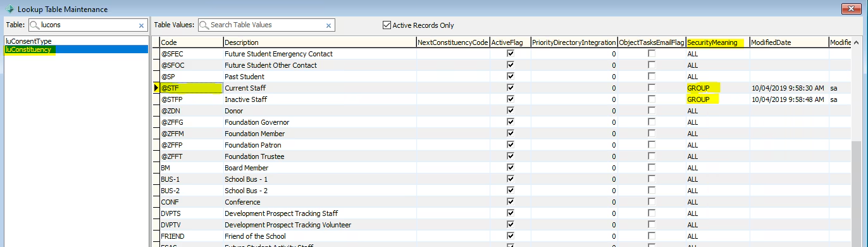Select the Foundation Member description cell
Screen dimensions: 868x247
[x=319, y=134]
